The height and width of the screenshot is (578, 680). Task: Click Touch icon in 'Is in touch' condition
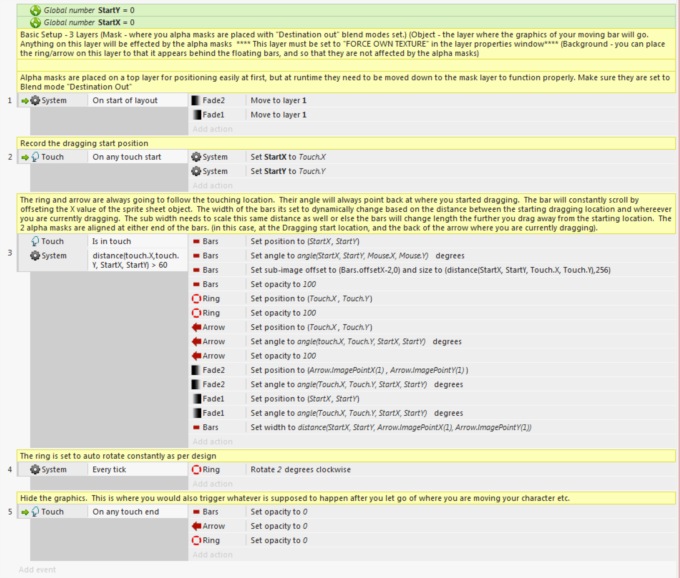35,242
